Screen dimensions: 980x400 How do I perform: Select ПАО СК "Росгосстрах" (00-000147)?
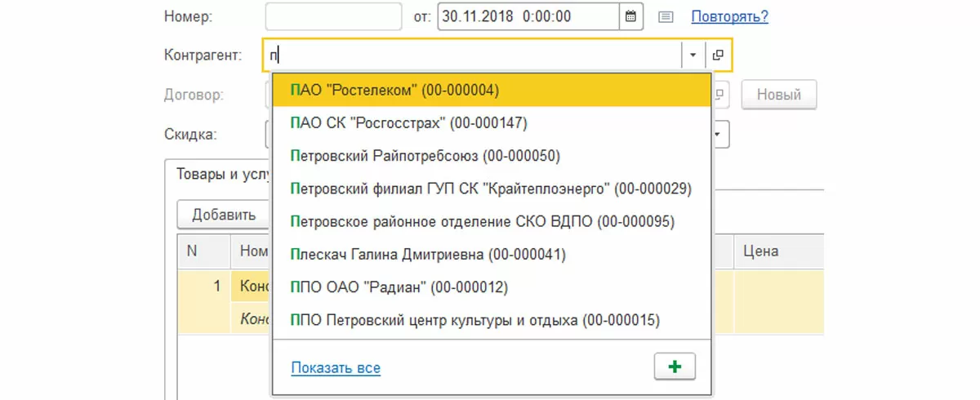(x=492, y=123)
